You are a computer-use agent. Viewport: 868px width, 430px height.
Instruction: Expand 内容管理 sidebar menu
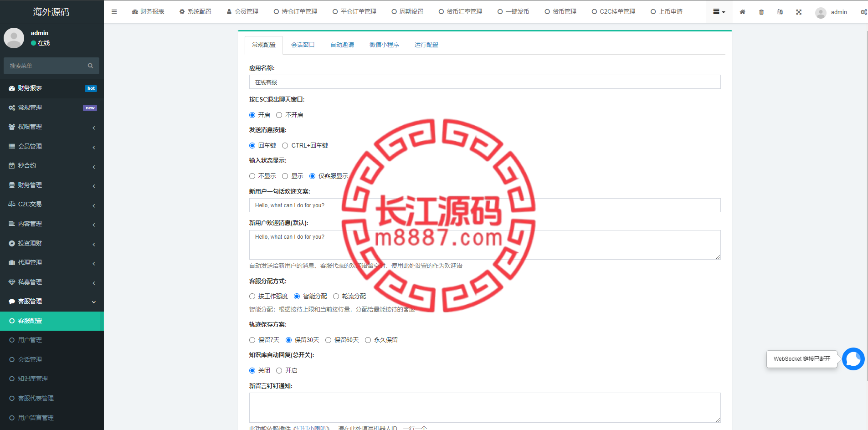(x=52, y=224)
